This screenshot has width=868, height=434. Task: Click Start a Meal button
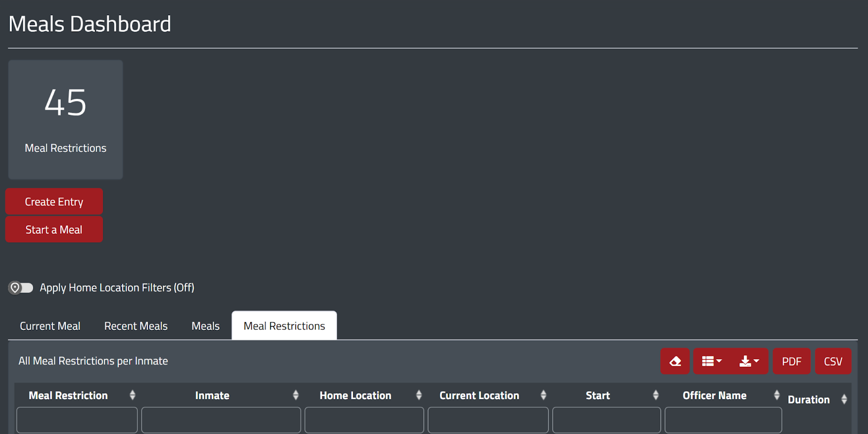54,229
